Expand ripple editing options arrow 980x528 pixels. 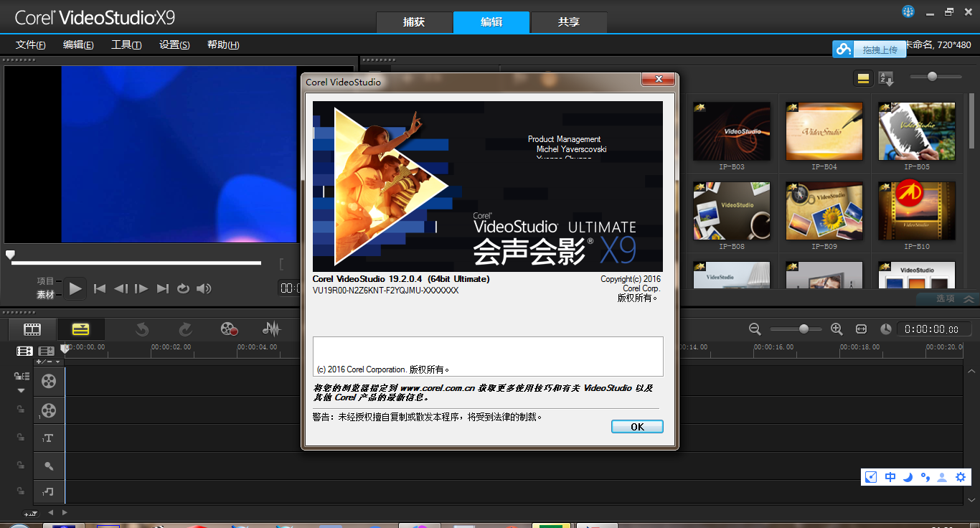21,391
